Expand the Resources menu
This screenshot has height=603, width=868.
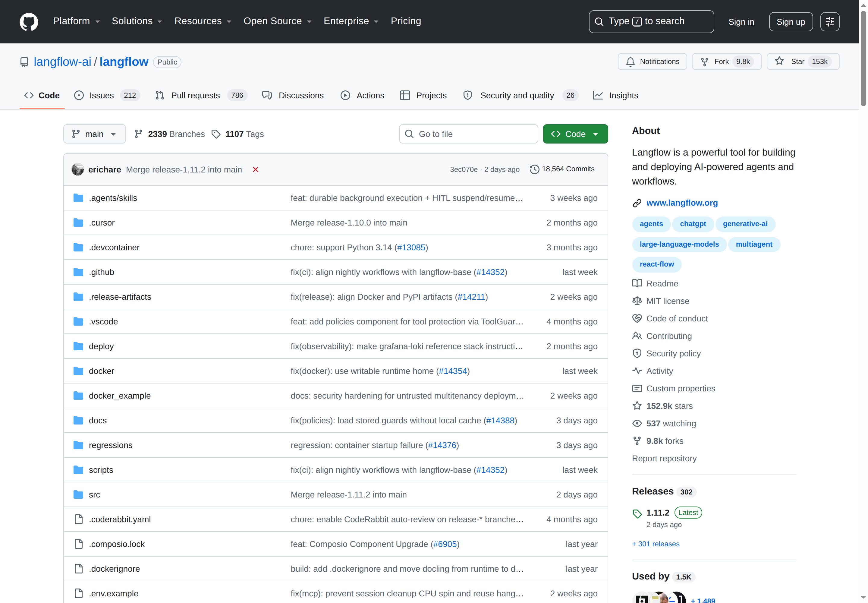click(x=203, y=21)
